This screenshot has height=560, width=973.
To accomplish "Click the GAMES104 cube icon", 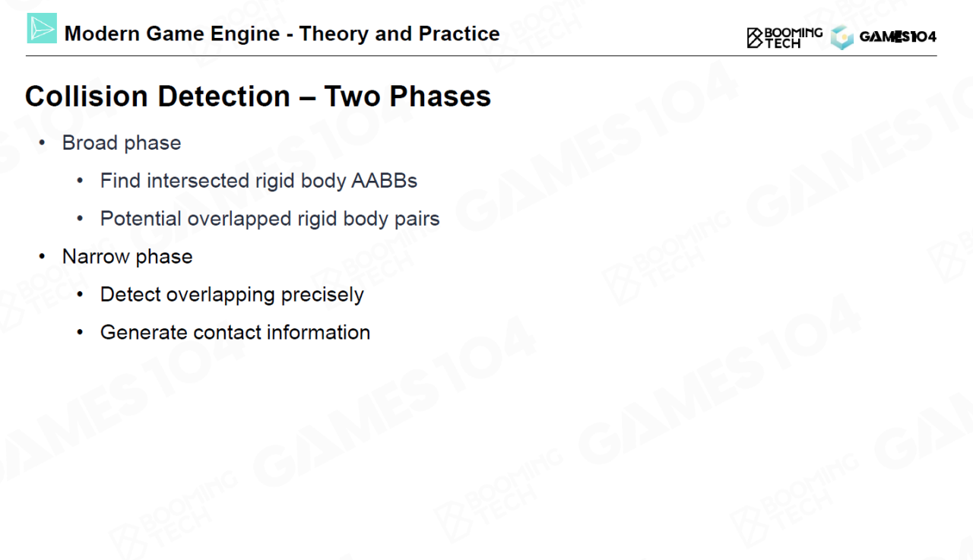I will point(841,37).
